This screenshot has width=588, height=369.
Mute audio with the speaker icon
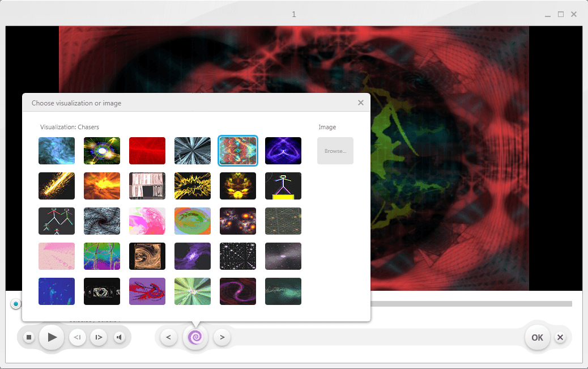[119, 338]
